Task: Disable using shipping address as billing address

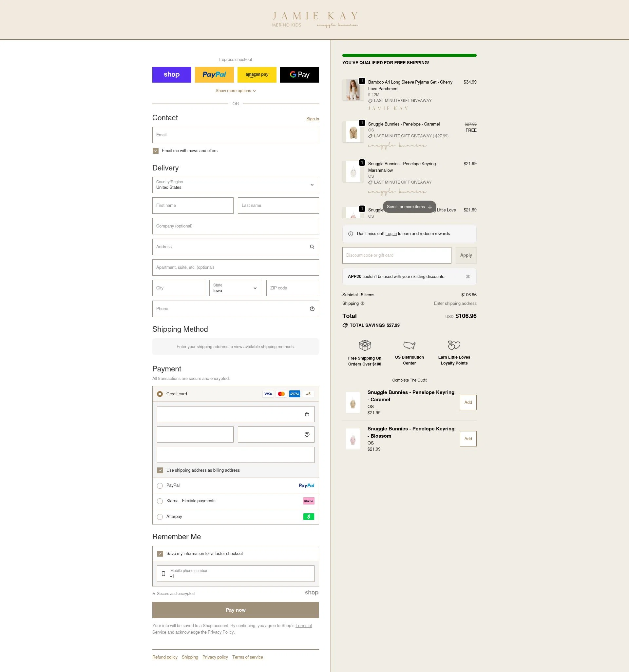Action: (x=160, y=470)
